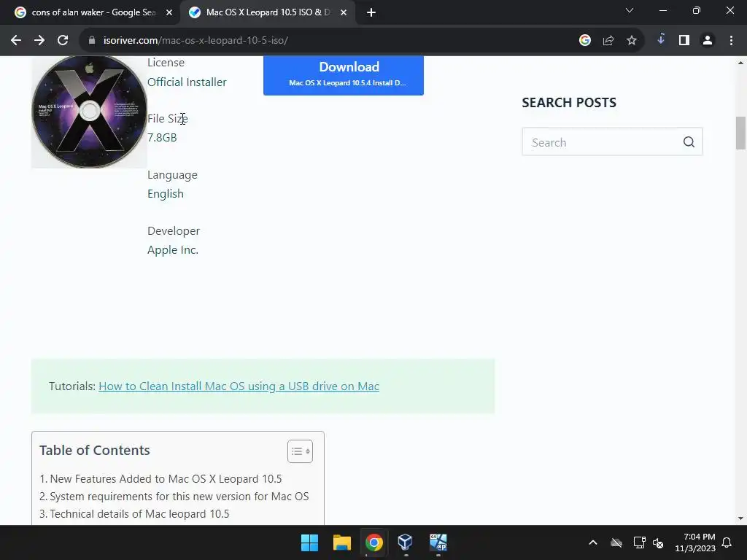747x560 pixels.
Task: Go back to the previous page
Action: (16, 41)
